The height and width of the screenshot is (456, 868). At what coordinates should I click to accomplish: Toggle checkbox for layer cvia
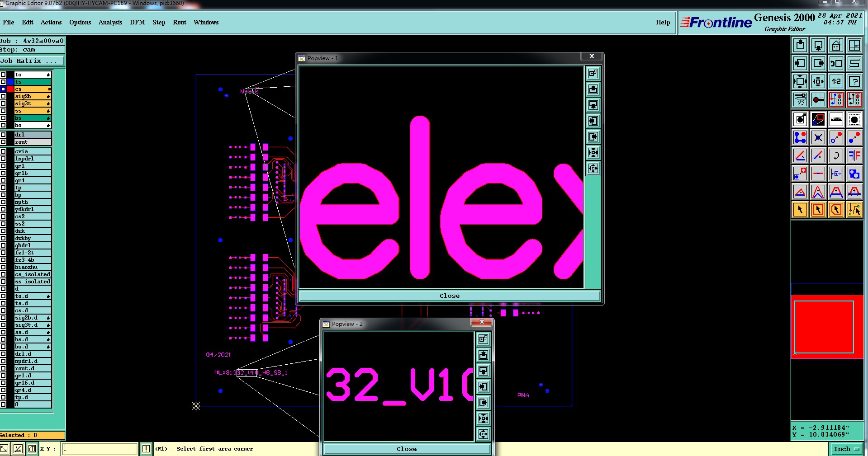pyautogui.click(x=3, y=151)
